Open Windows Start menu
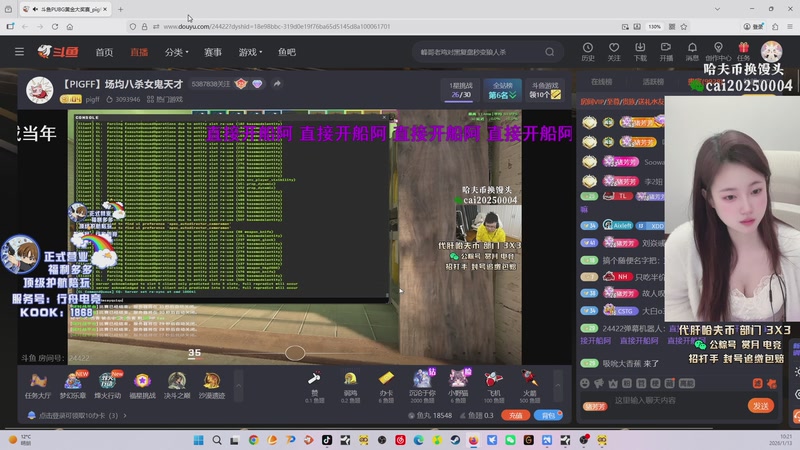 (x=198, y=440)
